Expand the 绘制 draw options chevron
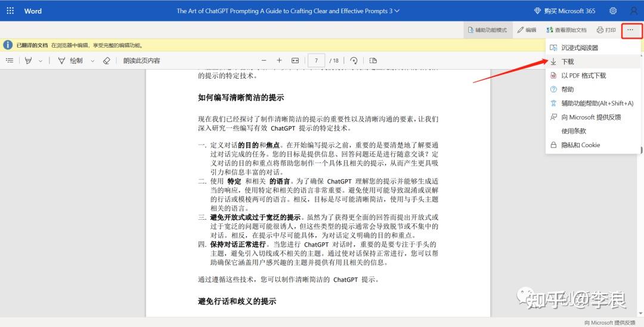 click(x=92, y=61)
